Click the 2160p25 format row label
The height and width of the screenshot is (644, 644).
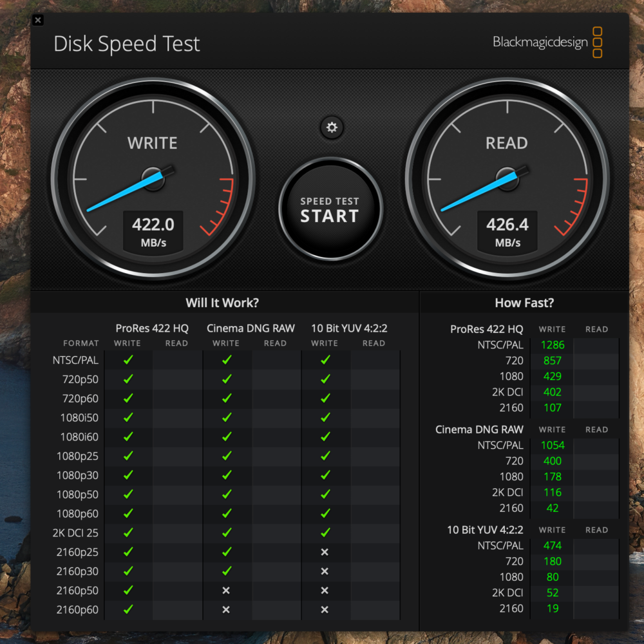pos(78,552)
